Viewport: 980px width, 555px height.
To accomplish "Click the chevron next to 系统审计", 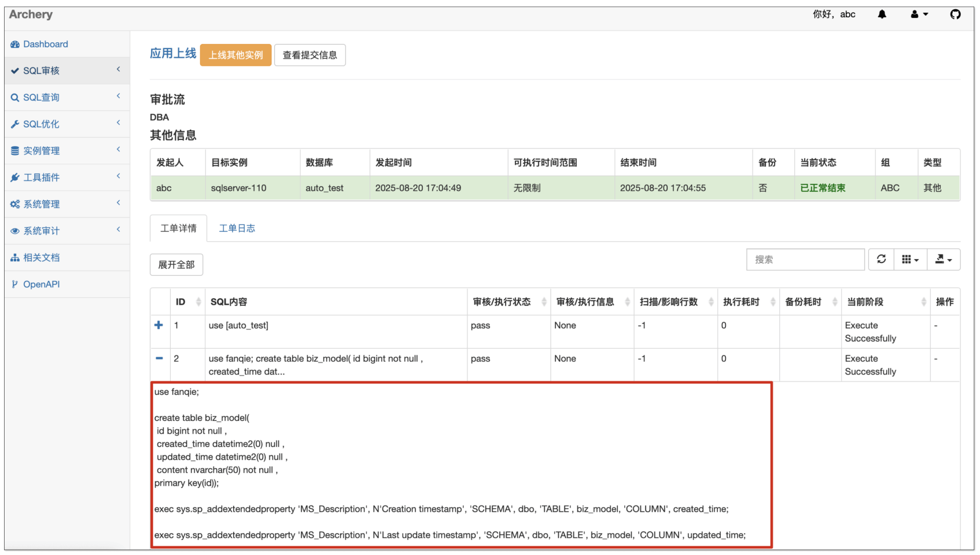I will pos(118,229).
